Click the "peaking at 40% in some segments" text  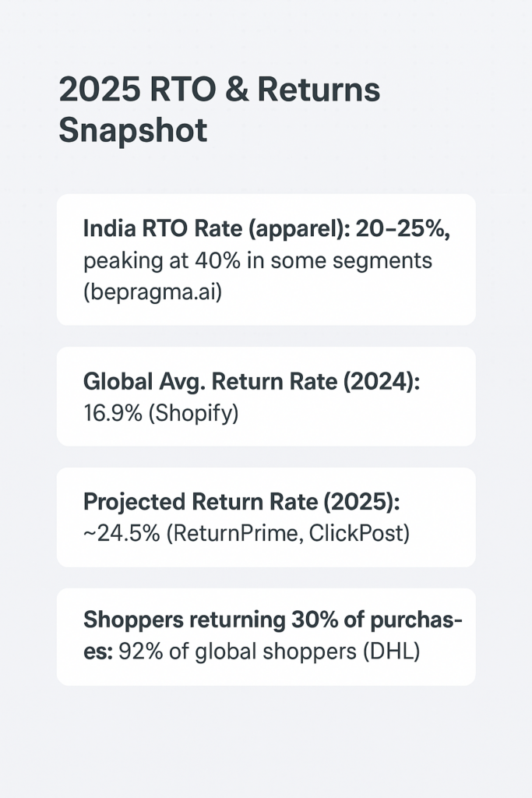pos(257,260)
